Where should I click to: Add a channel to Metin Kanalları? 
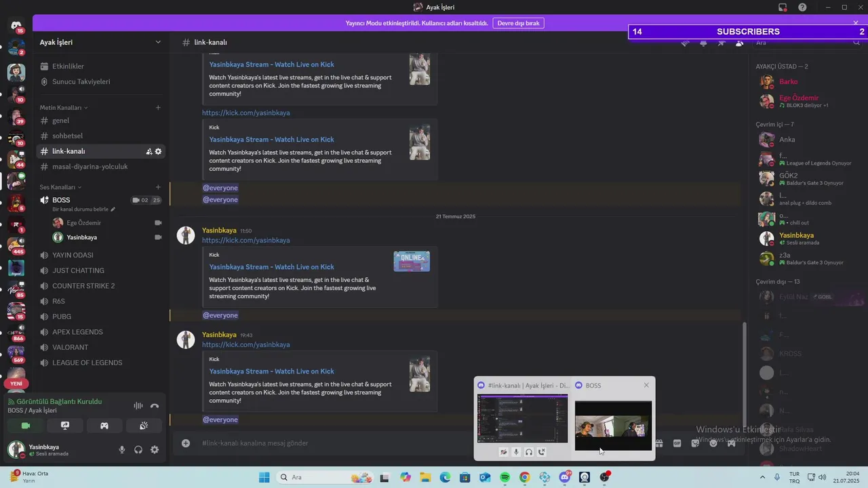158,107
